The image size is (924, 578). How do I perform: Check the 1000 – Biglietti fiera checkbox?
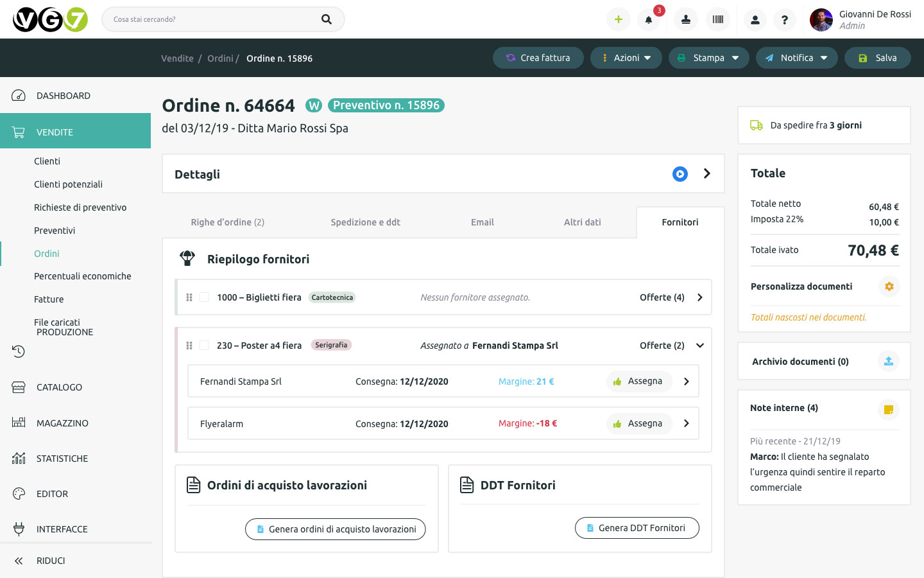tap(204, 297)
